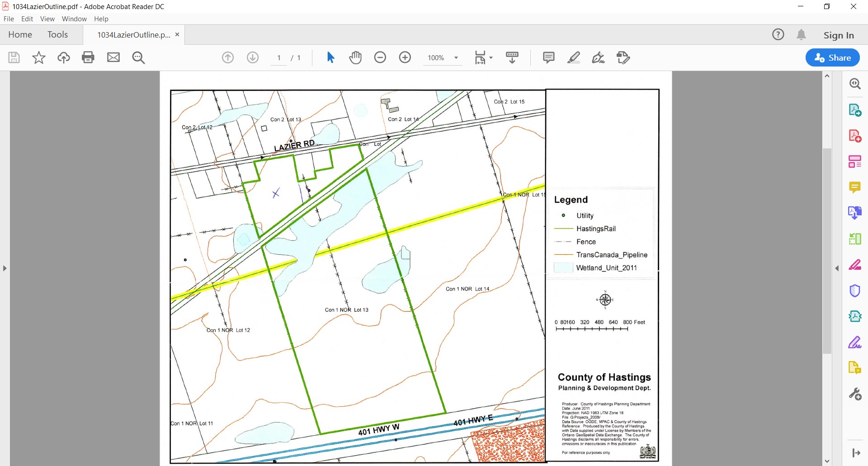Open Compress PDF tool in sidebar
Viewport: 868px width, 466px height.
[x=855, y=316]
